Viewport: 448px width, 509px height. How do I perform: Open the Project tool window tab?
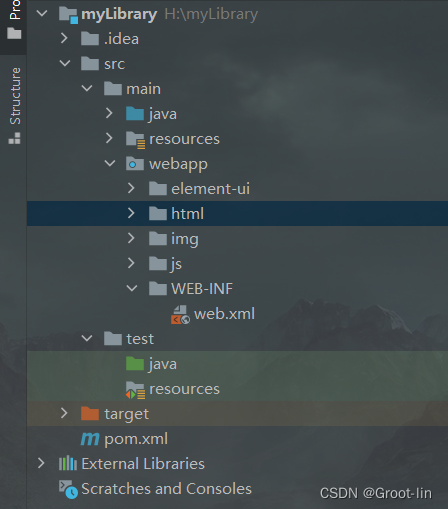13,27
